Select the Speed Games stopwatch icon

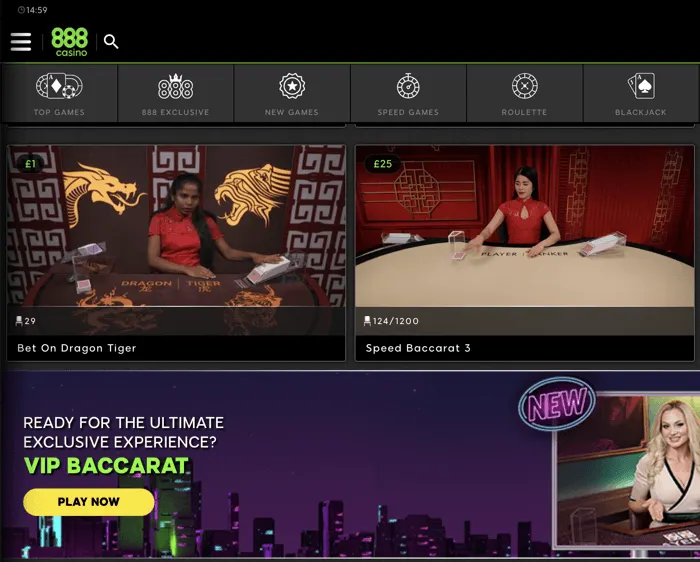[x=408, y=86]
